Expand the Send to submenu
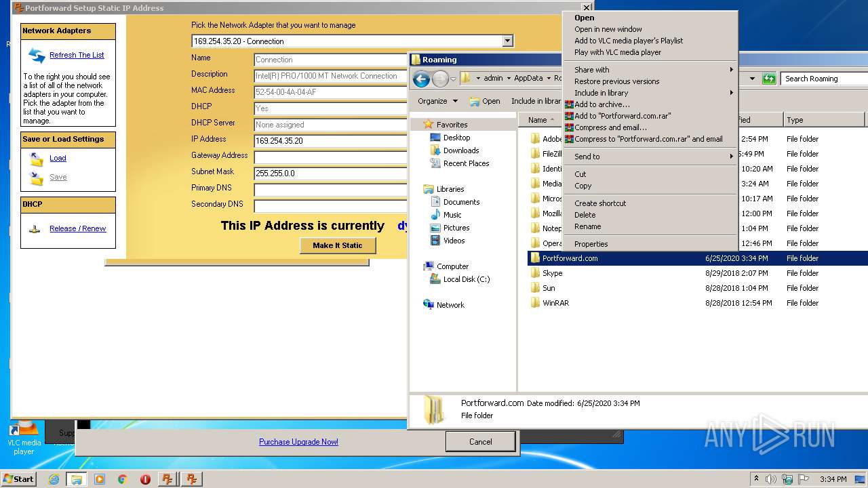This screenshot has width=868, height=488. pos(650,157)
